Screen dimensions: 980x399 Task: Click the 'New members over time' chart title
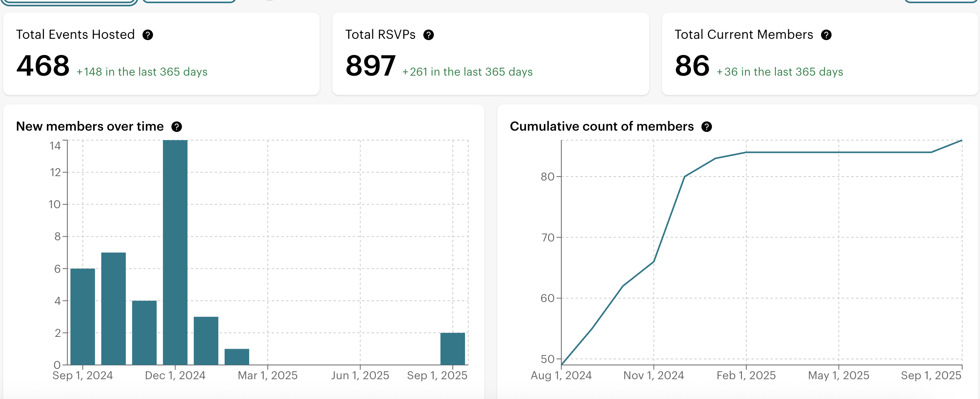[x=90, y=126]
